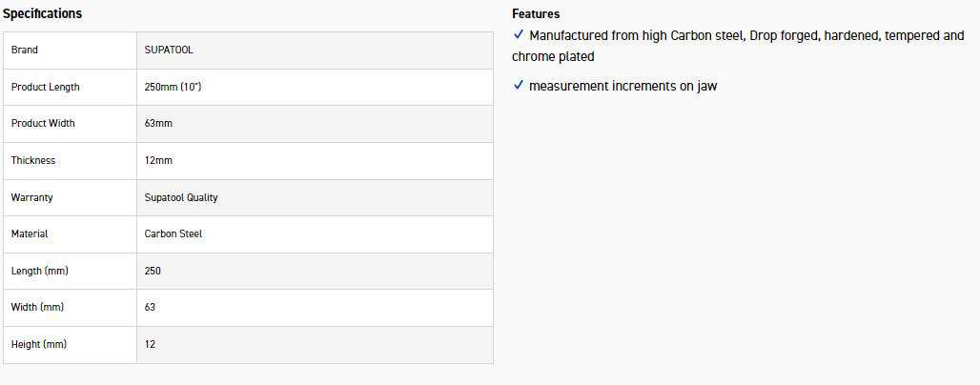The width and height of the screenshot is (980, 385).
Task: Click the Specifications heading
Action: coord(43,13)
